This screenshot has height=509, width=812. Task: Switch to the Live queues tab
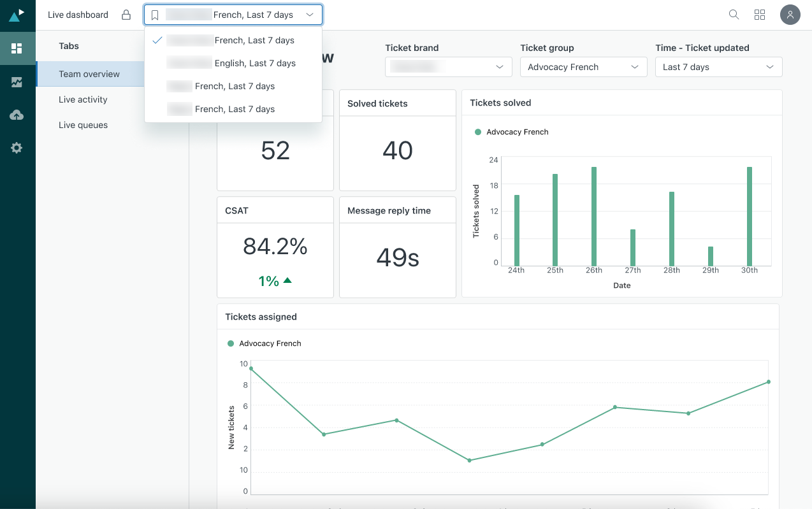coord(83,125)
